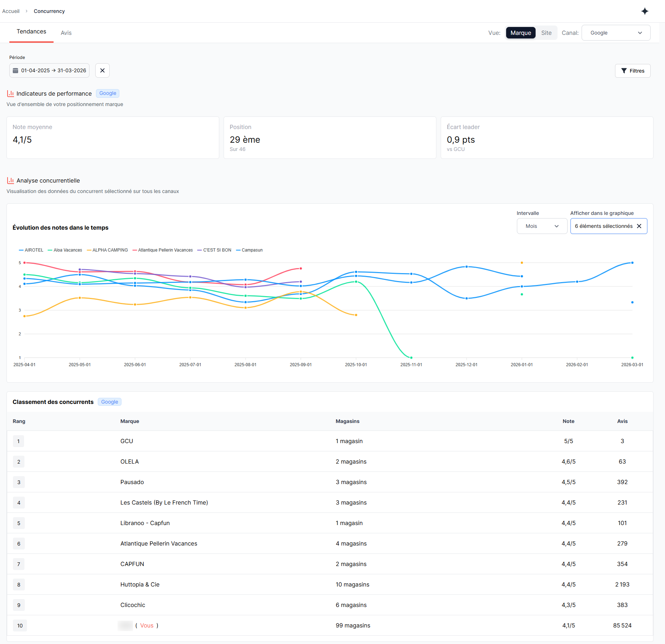The width and height of the screenshot is (665, 644).
Task: Go to Accueil via the breadcrumb
Action: 11,11
